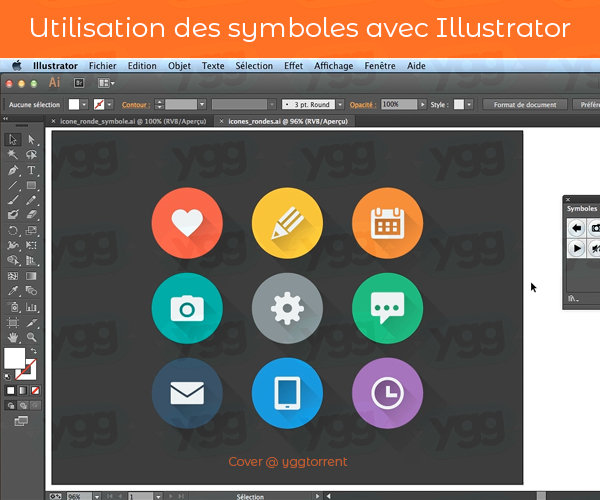Open the Apple menu
Image resolution: width=600 pixels, height=500 pixels.
[x=16, y=66]
